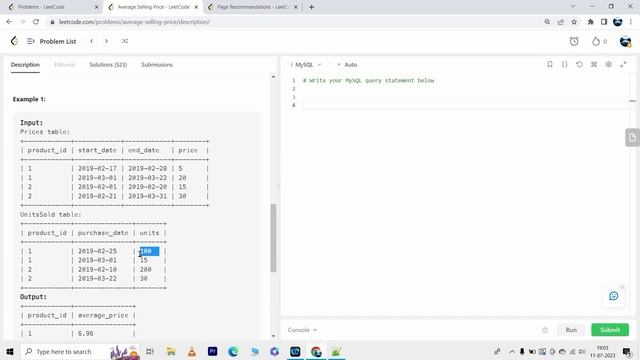Click the share page icon
Viewport: 640px width, 360px height.
(x=560, y=22)
